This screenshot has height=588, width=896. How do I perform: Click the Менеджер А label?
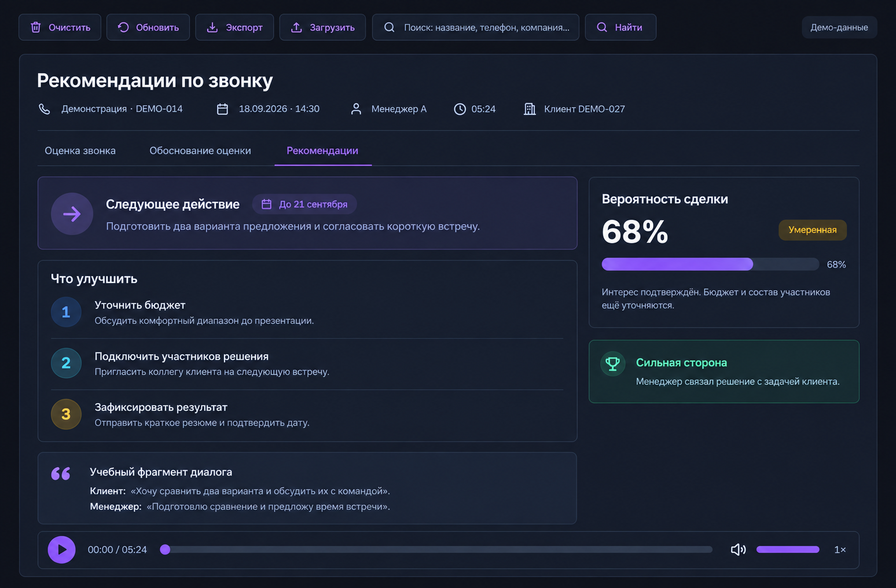pyautogui.click(x=399, y=109)
